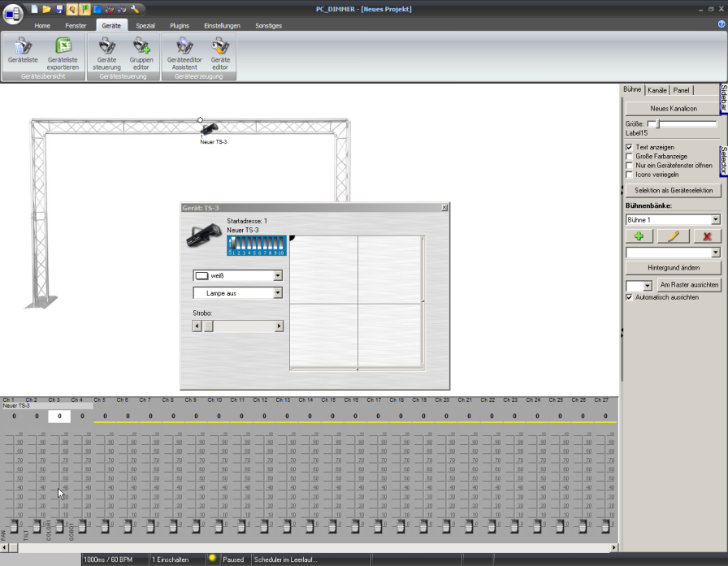
Task: Open the Sonstiges ribbon tab
Action: click(x=268, y=25)
